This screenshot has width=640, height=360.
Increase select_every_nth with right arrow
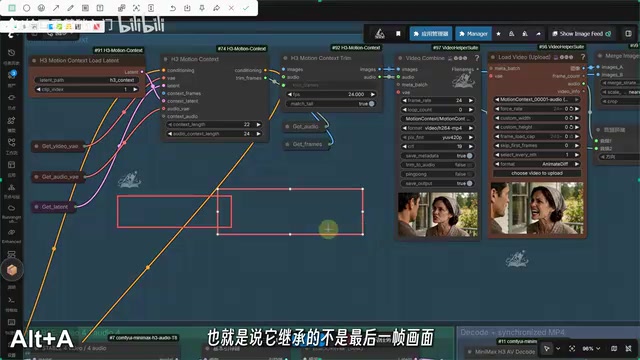pyautogui.click(x=577, y=155)
